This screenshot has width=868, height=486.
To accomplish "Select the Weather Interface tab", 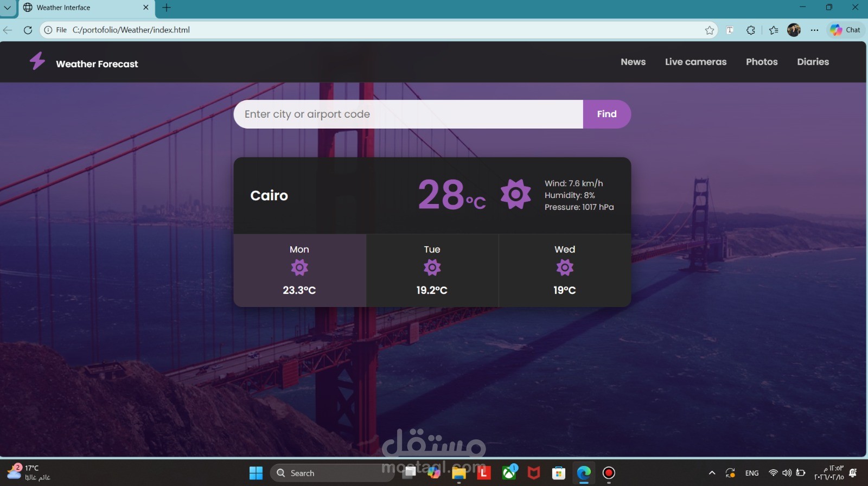I will [x=86, y=8].
